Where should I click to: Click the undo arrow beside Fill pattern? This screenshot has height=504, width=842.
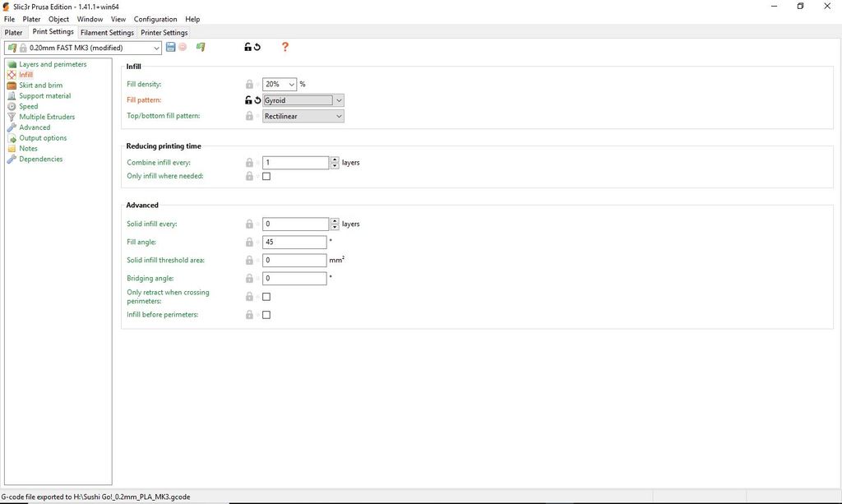257,100
